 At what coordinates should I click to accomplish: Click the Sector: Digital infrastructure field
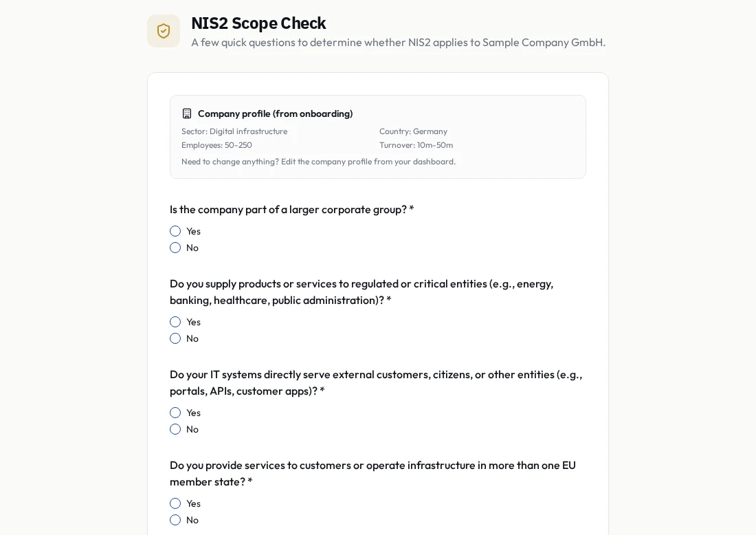pyautogui.click(x=234, y=131)
